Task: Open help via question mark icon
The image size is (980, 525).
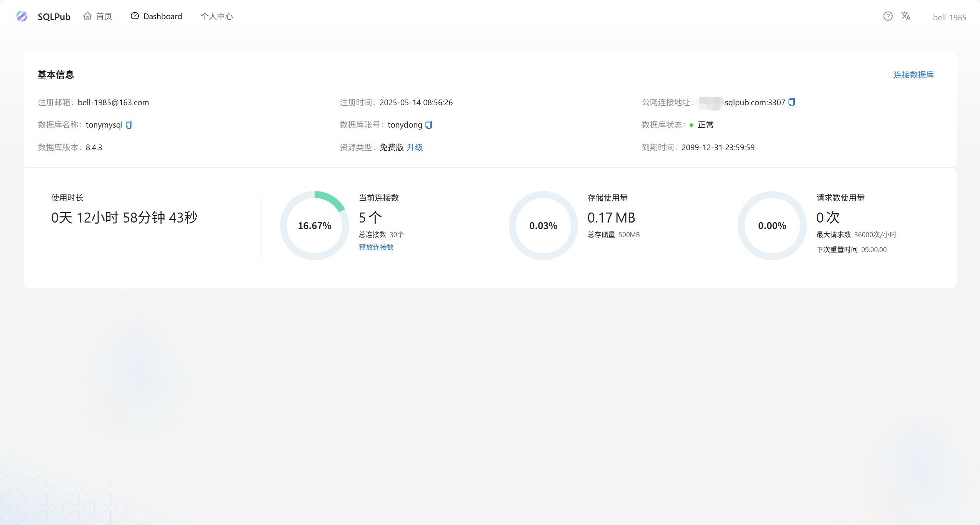Action: 888,16
